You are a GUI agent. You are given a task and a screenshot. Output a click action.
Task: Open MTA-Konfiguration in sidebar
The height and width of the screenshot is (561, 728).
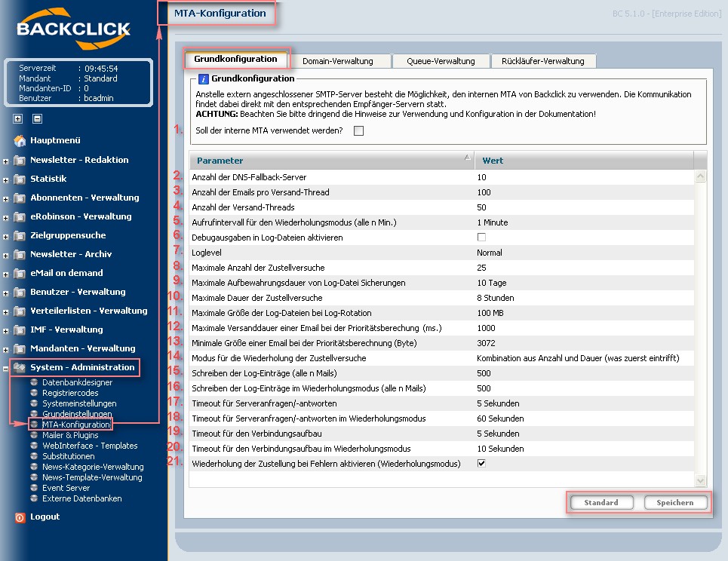click(x=77, y=425)
